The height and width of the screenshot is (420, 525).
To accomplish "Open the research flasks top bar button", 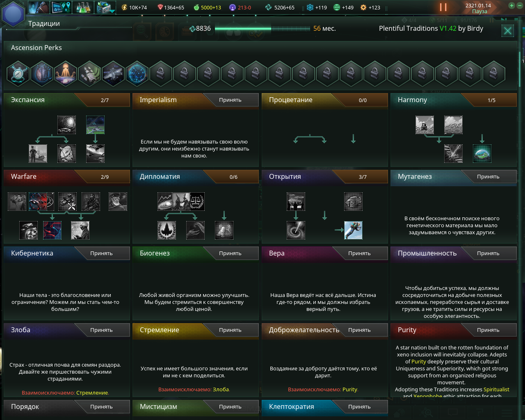I will (x=83, y=7).
